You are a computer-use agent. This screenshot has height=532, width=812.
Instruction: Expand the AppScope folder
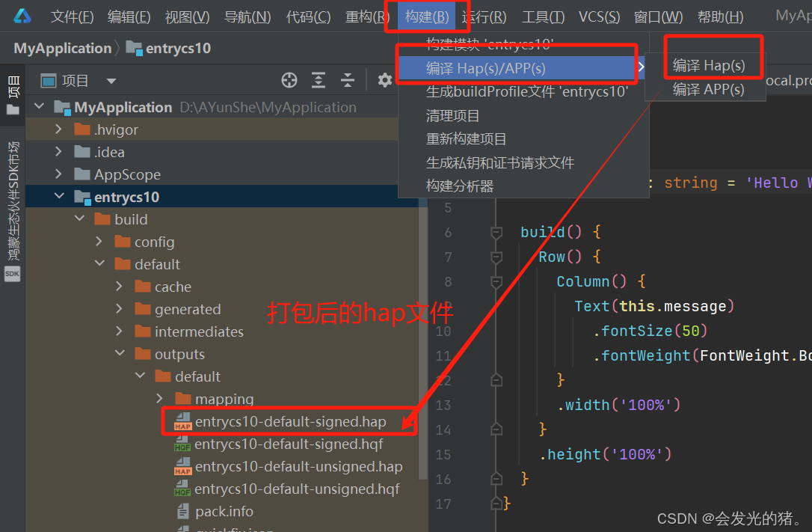click(58, 174)
